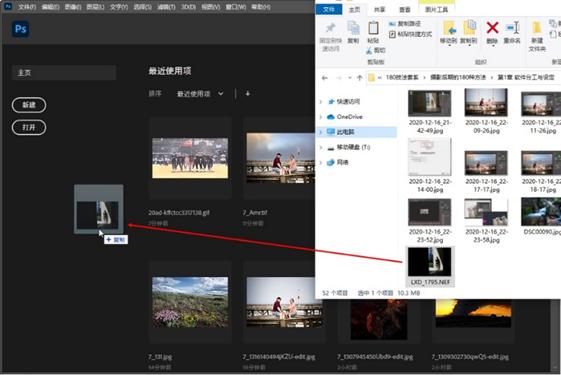The height and width of the screenshot is (375, 561).
Task: Click the Ps home logo in Photoshop
Action: click(20, 29)
